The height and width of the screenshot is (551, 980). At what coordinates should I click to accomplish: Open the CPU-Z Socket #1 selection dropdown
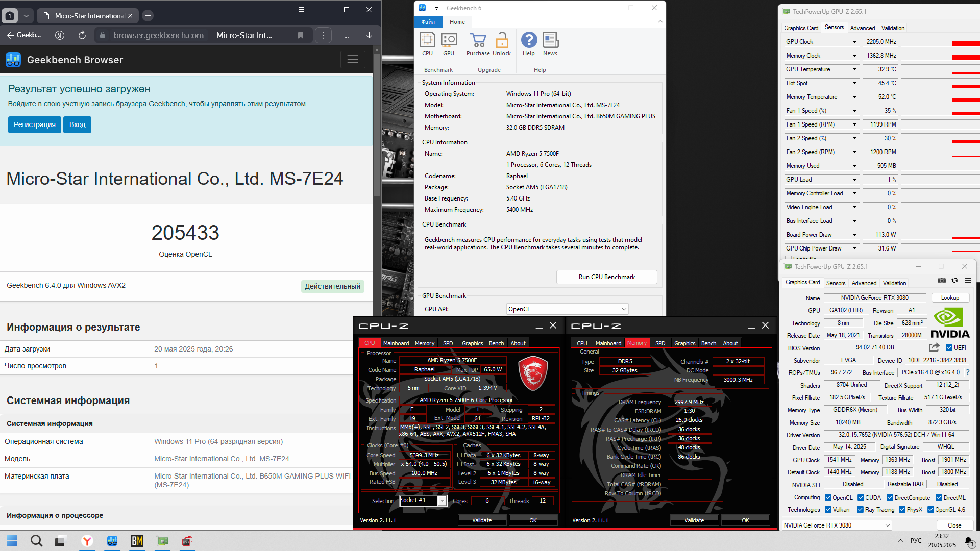[423, 500]
